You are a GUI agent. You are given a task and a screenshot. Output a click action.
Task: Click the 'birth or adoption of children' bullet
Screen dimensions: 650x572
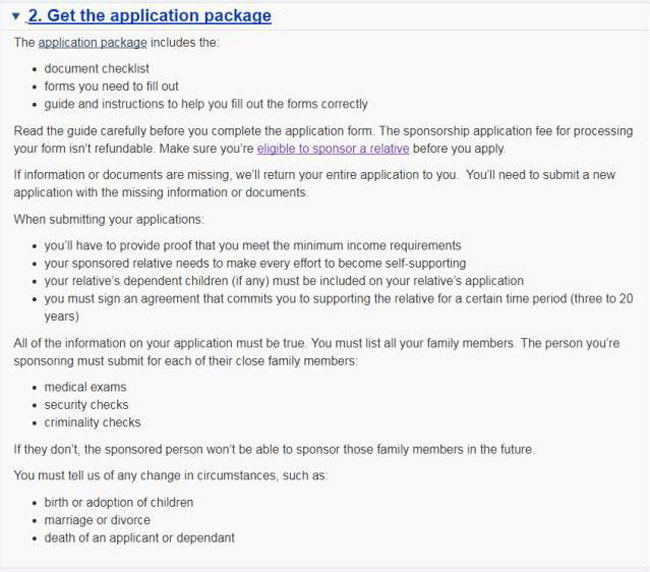pos(119,502)
